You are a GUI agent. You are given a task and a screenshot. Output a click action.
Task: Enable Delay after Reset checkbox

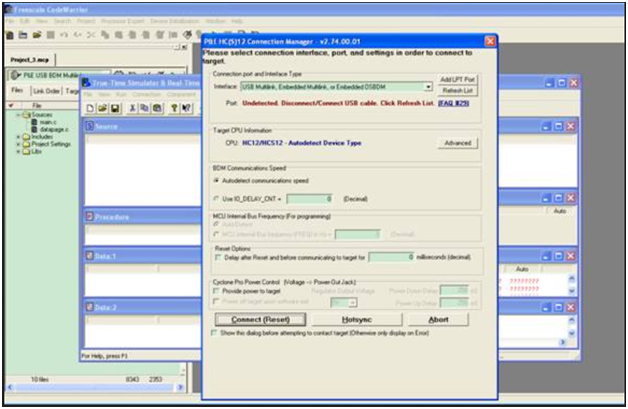(218, 258)
